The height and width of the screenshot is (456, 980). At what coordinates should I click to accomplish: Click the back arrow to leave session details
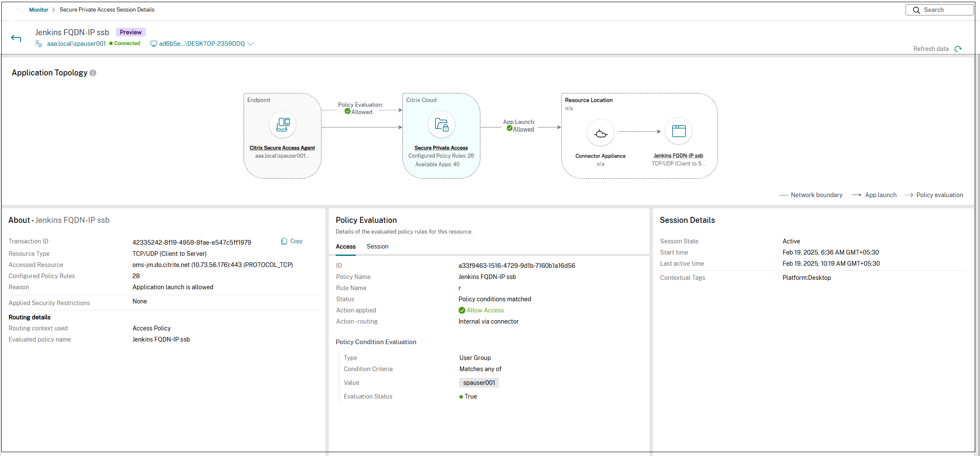pos(16,38)
